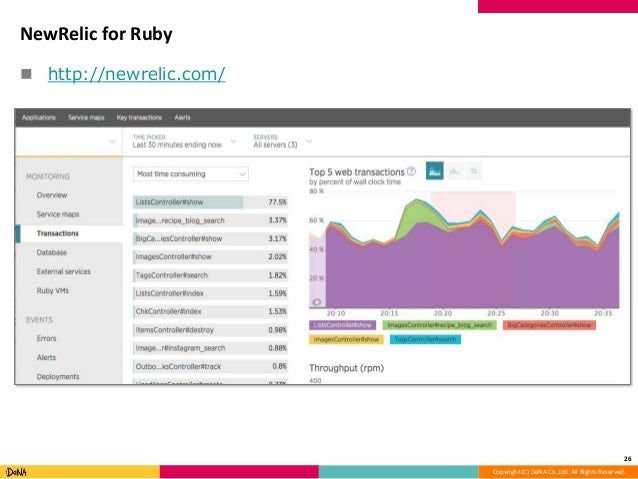Open Ruby VMs in the sidebar
Screen dimensions: 638x479
[52, 291]
